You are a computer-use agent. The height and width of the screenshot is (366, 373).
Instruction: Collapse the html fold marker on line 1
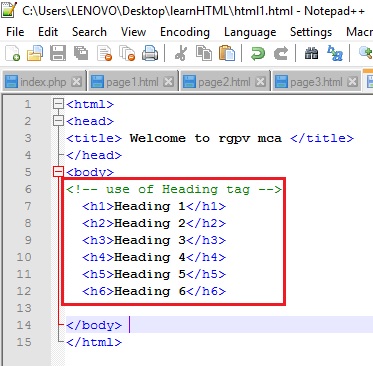click(x=58, y=104)
